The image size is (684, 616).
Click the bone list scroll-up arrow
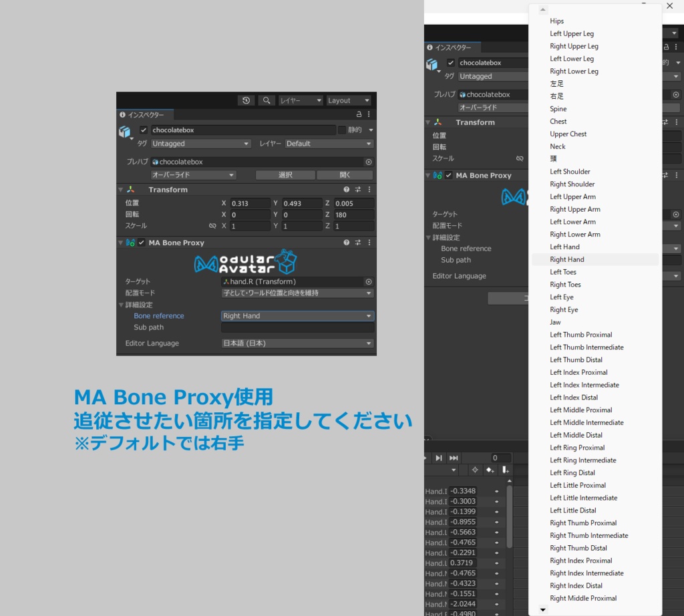[x=542, y=9]
